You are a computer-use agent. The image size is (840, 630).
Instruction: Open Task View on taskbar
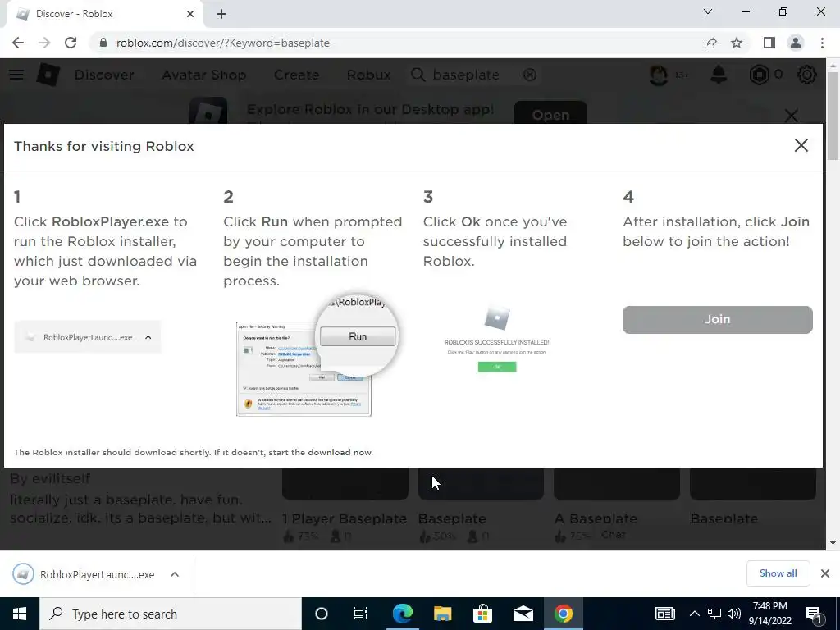361,614
